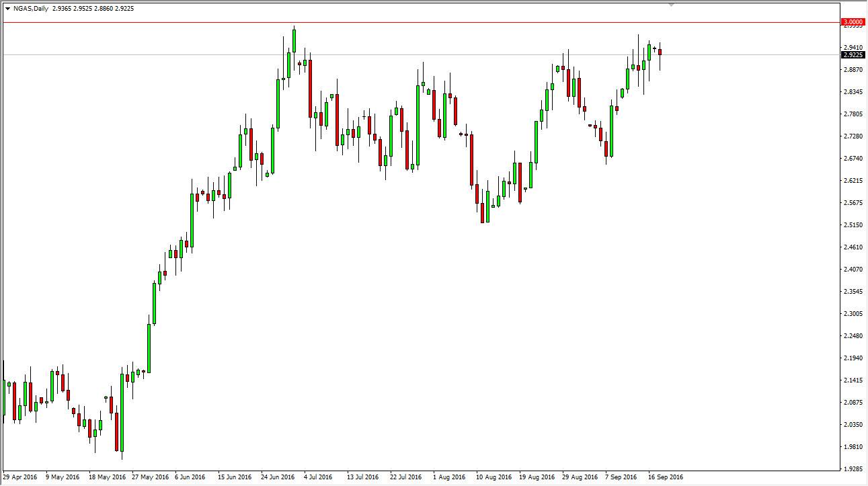Click the 2.7280 price axis label
This screenshot has height=486, width=868.
pyautogui.click(x=853, y=136)
